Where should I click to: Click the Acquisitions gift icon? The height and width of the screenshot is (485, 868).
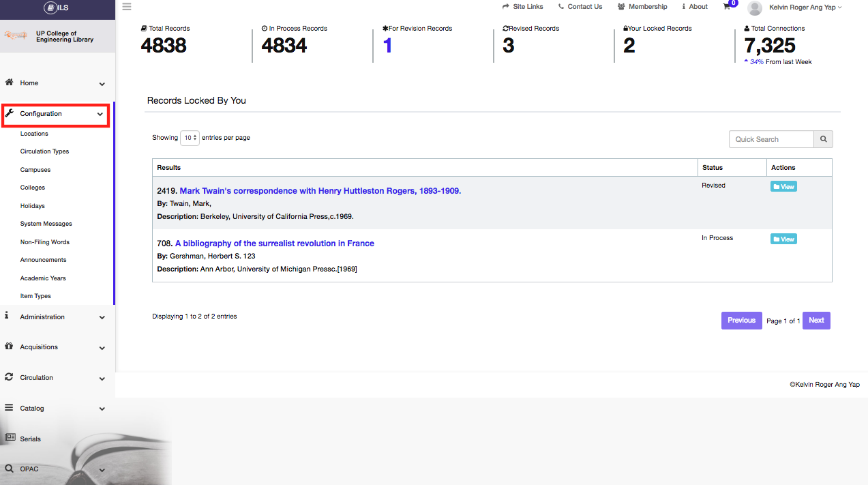pyautogui.click(x=9, y=347)
